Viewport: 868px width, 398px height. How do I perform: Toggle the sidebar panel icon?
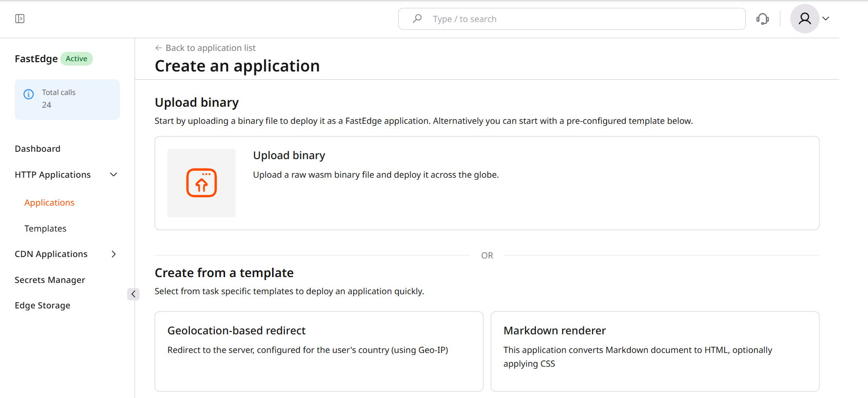pyautogui.click(x=20, y=19)
